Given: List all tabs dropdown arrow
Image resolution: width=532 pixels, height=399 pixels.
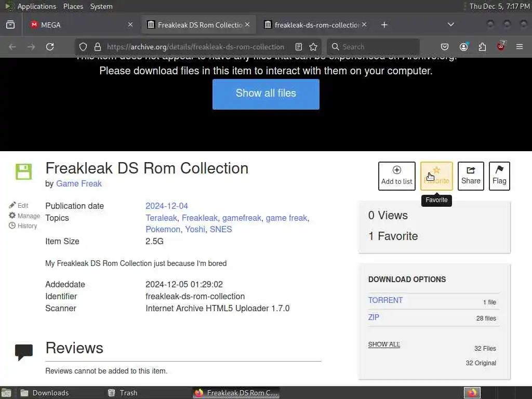Looking at the screenshot, I should 451,24.
